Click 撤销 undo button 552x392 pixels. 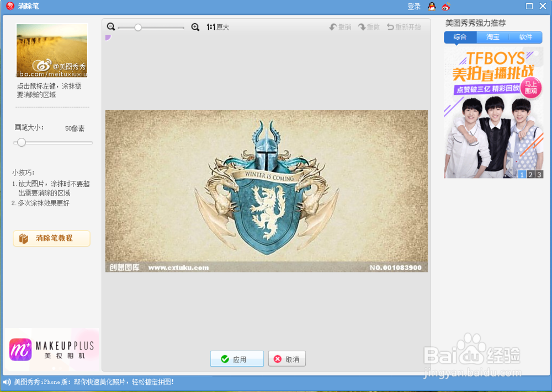coord(340,27)
